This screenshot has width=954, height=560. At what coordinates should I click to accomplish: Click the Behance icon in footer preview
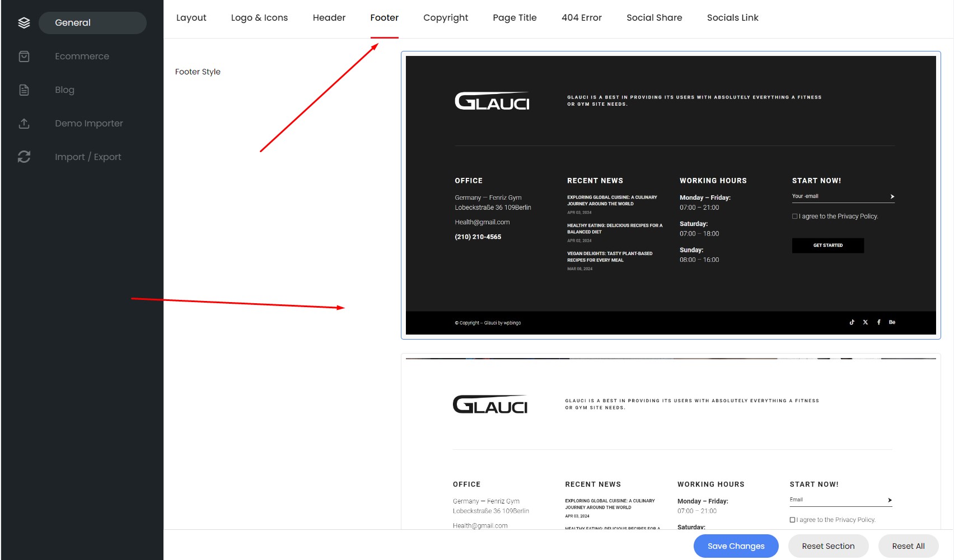pyautogui.click(x=892, y=322)
